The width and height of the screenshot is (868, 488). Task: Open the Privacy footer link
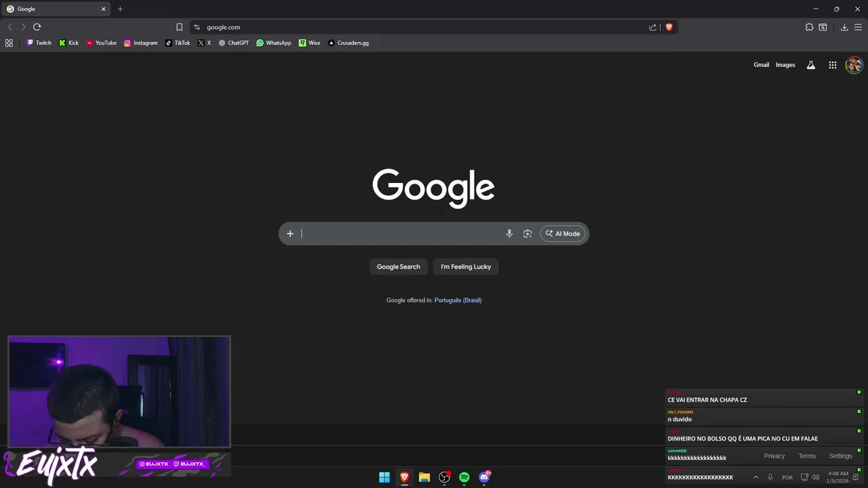(774, 456)
